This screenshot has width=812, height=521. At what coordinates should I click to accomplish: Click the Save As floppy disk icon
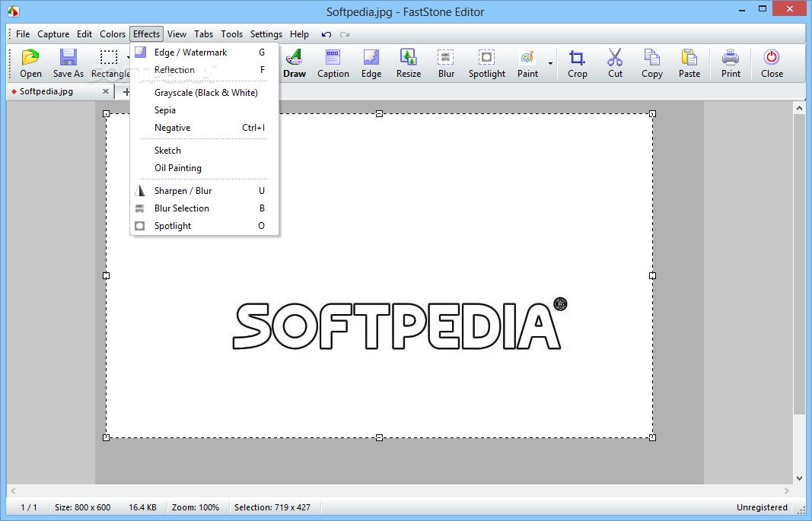[x=68, y=63]
